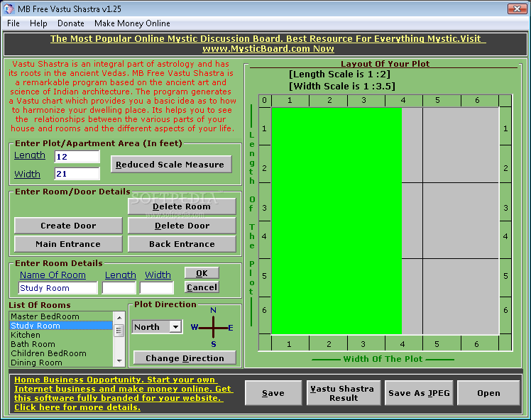This screenshot has height=420, width=531.
Task: Select Bath Room in the room list
Action: 61,344
